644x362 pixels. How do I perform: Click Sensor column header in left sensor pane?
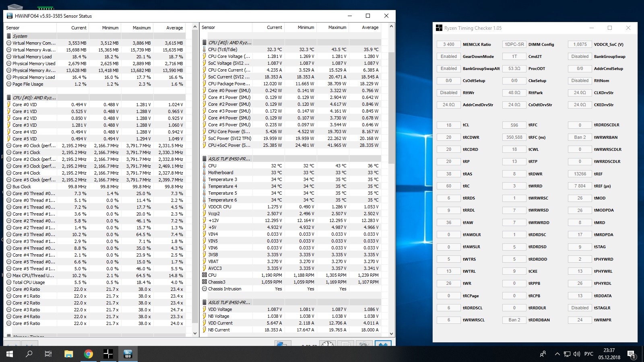(30, 28)
